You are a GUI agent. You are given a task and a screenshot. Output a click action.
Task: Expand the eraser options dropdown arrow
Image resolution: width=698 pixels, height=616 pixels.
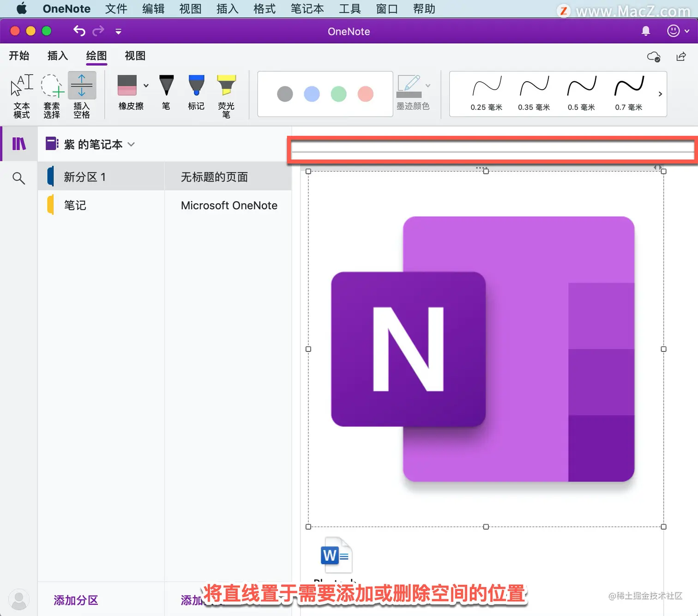click(x=146, y=85)
